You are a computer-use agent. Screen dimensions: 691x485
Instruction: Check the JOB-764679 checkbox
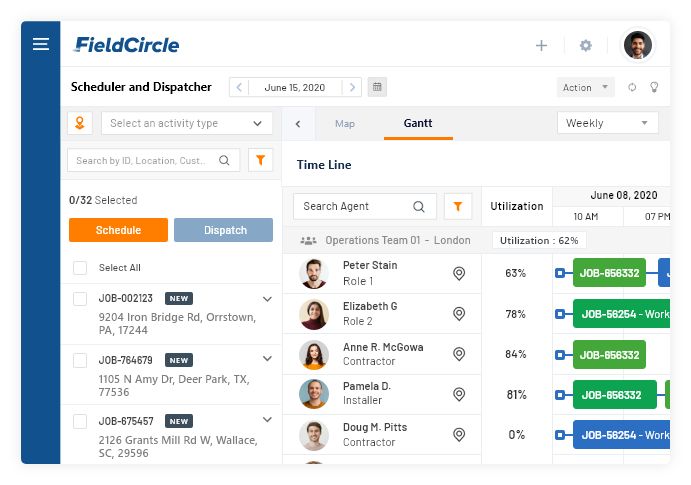point(80,360)
